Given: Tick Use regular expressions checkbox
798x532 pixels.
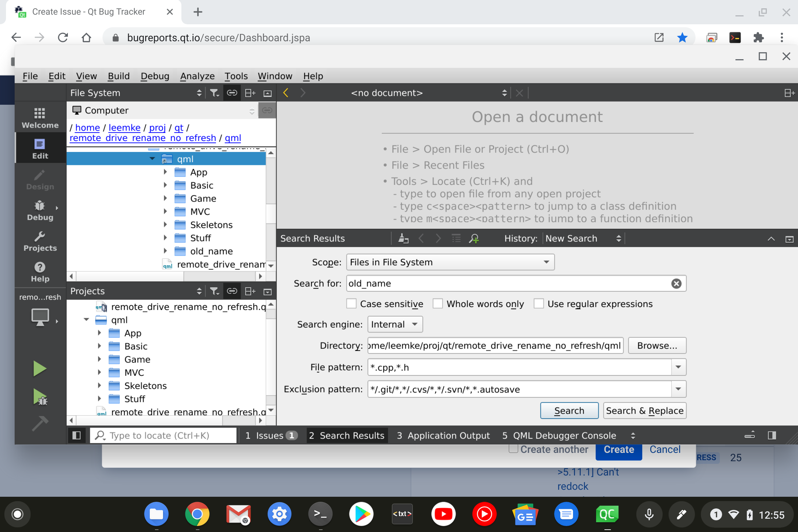Looking at the screenshot, I should [x=538, y=304].
